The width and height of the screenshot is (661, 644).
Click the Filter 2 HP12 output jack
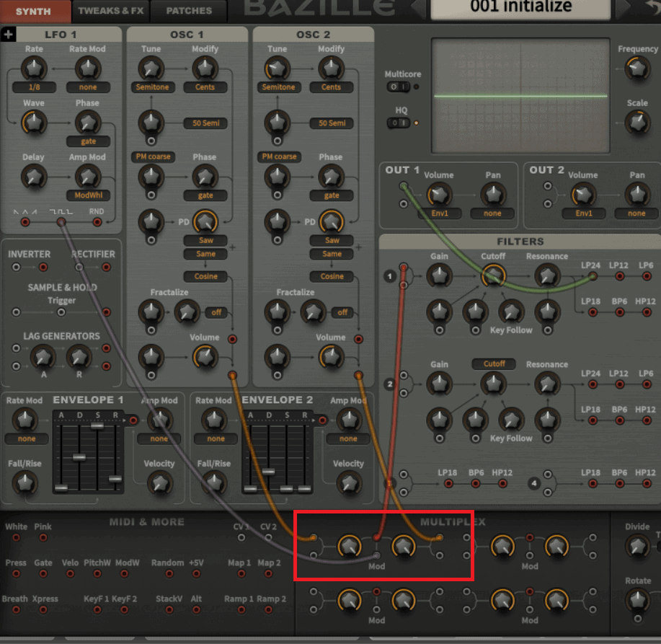(x=646, y=420)
